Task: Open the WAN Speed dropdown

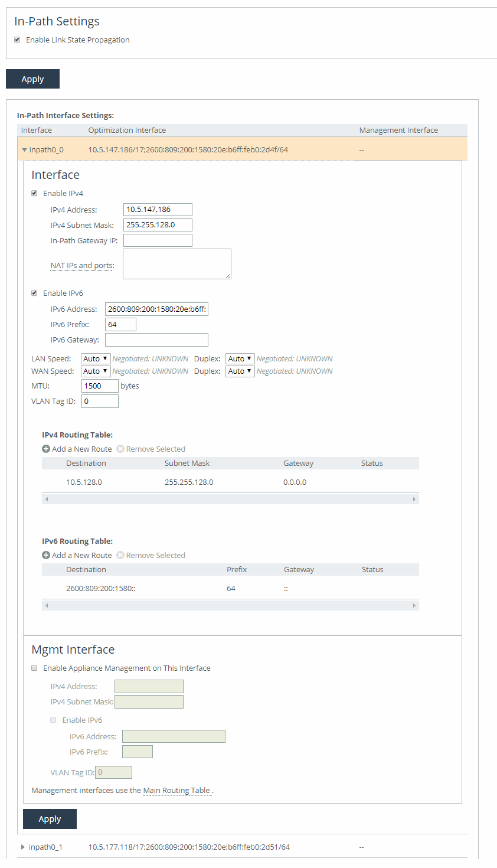Action: pyautogui.click(x=96, y=371)
